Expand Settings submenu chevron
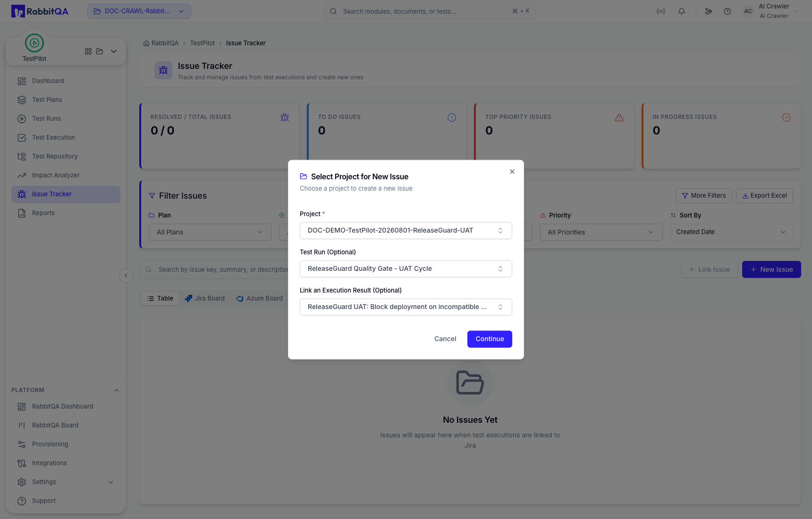812x519 pixels. (111, 482)
